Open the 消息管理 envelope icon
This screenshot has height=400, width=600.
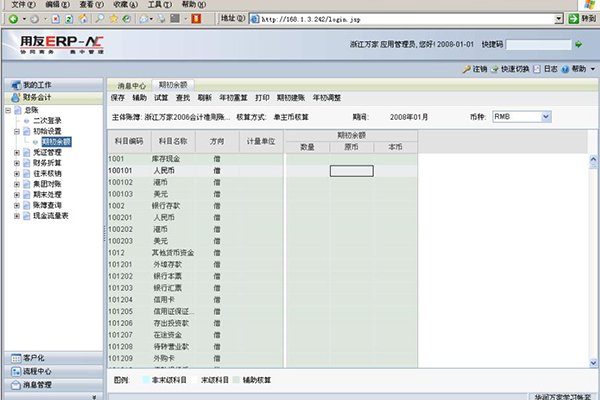(x=16, y=385)
